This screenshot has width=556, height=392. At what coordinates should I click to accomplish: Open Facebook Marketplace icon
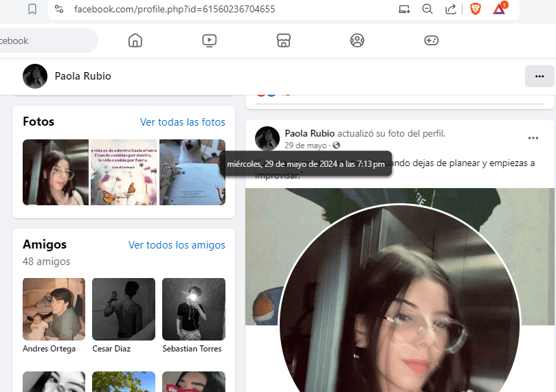point(283,41)
